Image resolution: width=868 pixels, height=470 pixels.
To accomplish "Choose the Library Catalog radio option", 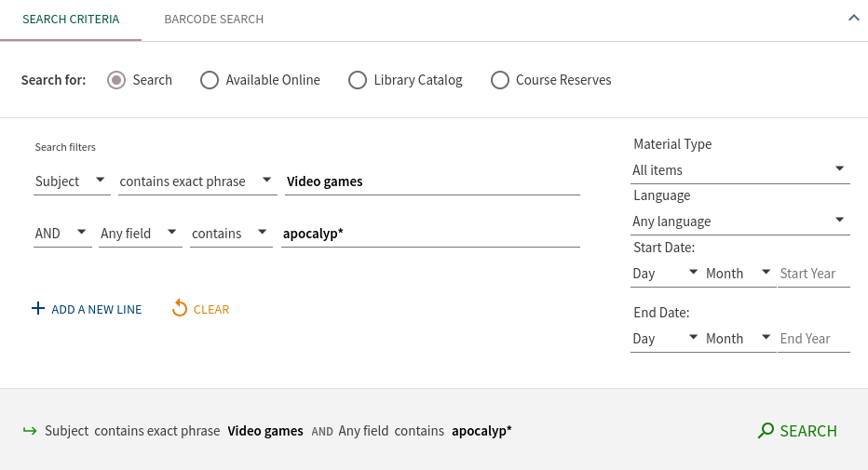I will point(358,80).
